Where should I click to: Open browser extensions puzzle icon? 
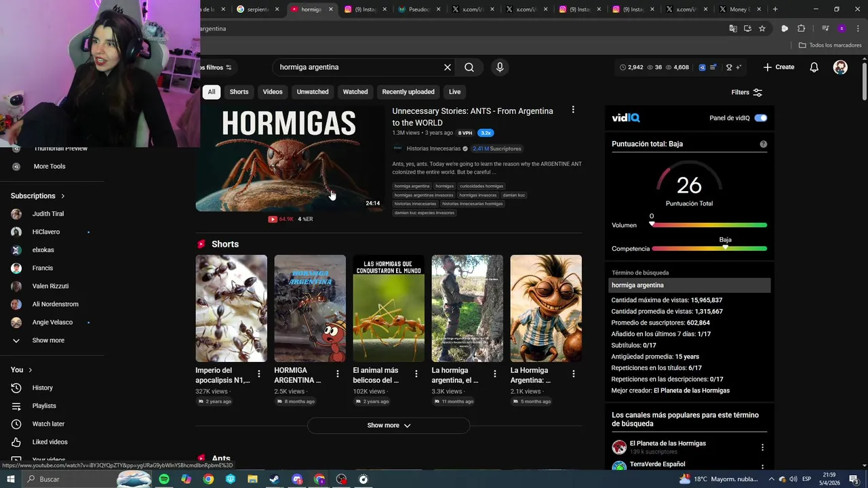(801, 28)
